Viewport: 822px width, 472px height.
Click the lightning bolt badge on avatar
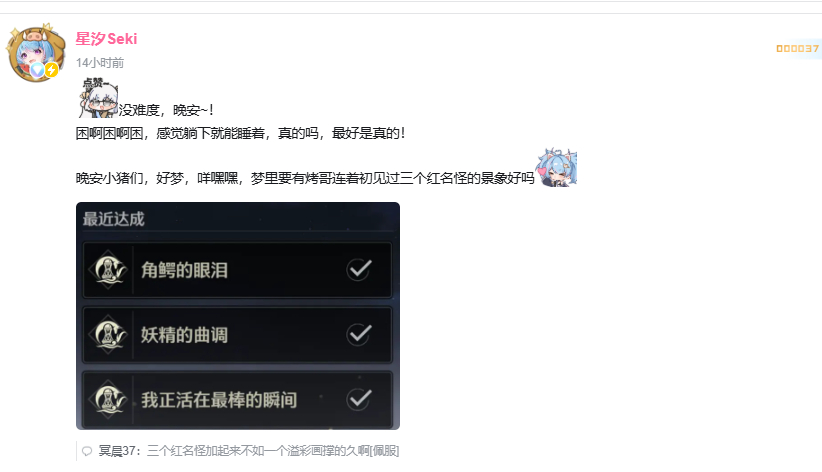click(51, 70)
